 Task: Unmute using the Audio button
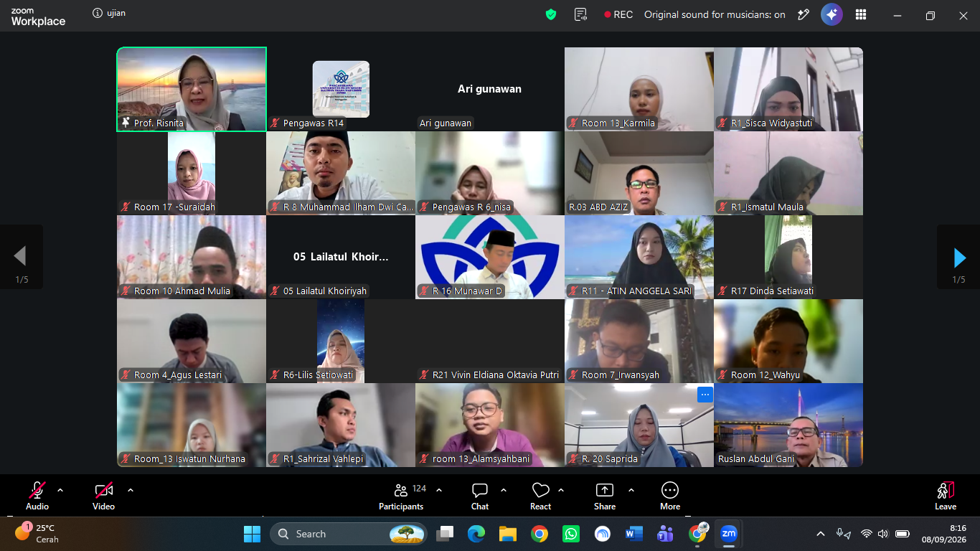(x=37, y=496)
